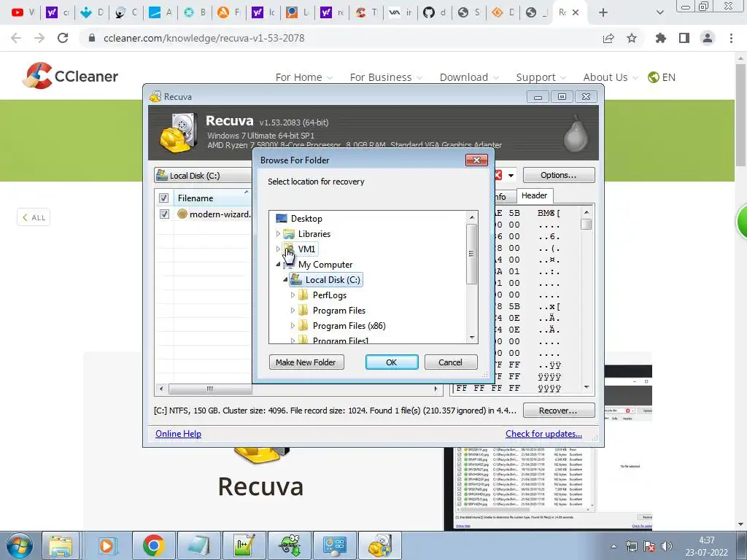Click the Action Center flag icon in tray
Screen dimensions: 747x560
pyautogui.click(x=649, y=546)
